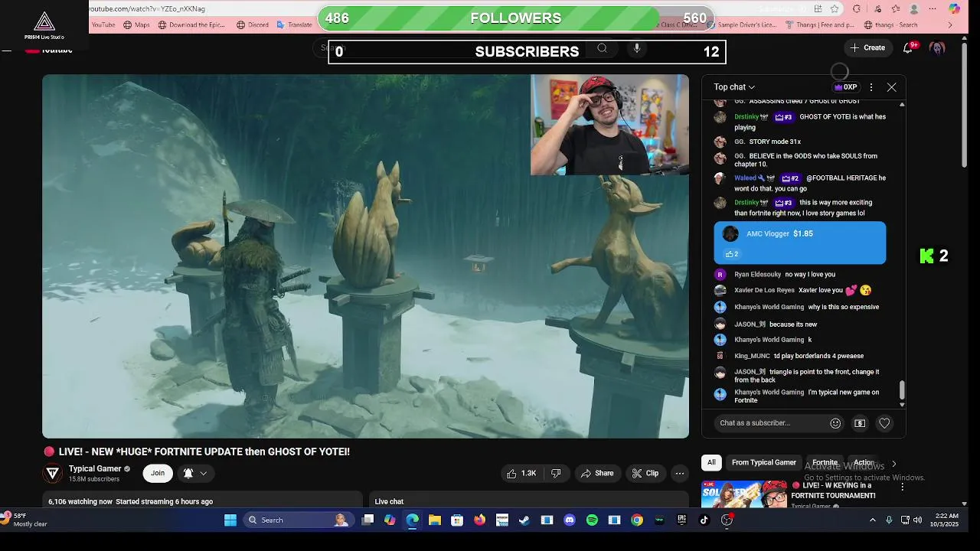Open more actions menu beside Clip

click(x=679, y=474)
